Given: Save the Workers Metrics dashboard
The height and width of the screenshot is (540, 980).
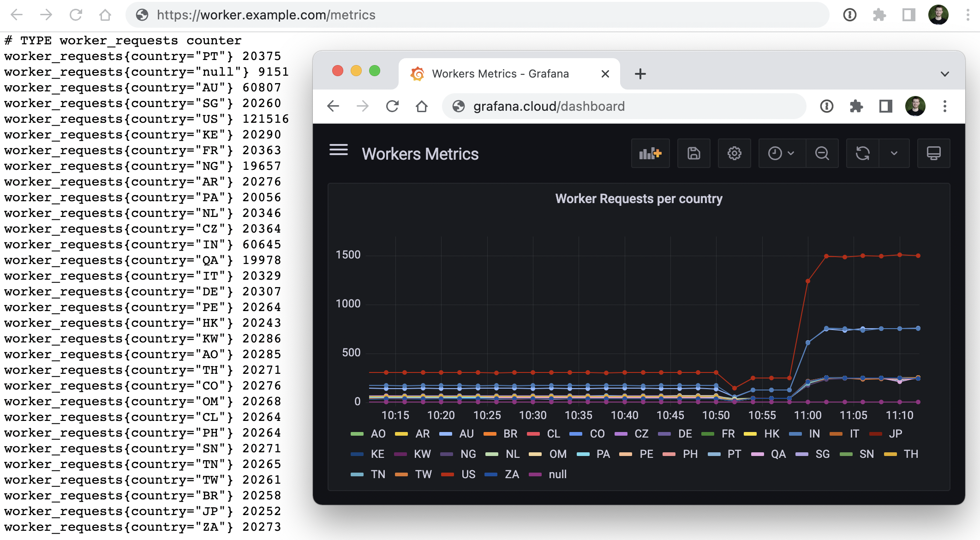Looking at the screenshot, I should point(693,153).
